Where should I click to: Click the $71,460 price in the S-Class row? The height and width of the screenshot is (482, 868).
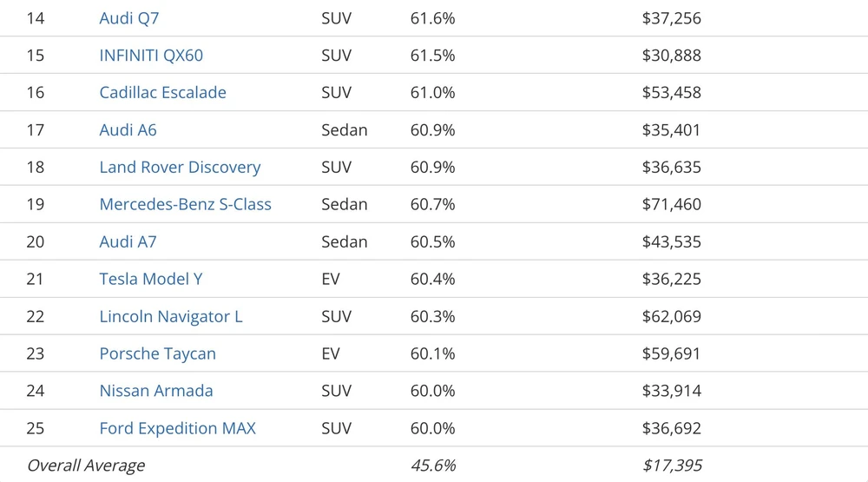click(671, 205)
